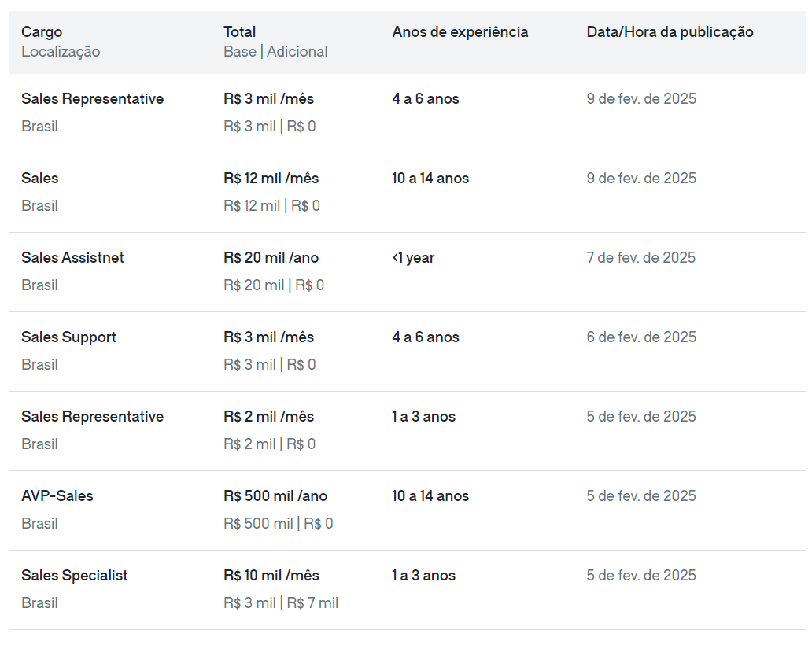
Task: Click the Cargo column header
Action: tap(42, 32)
